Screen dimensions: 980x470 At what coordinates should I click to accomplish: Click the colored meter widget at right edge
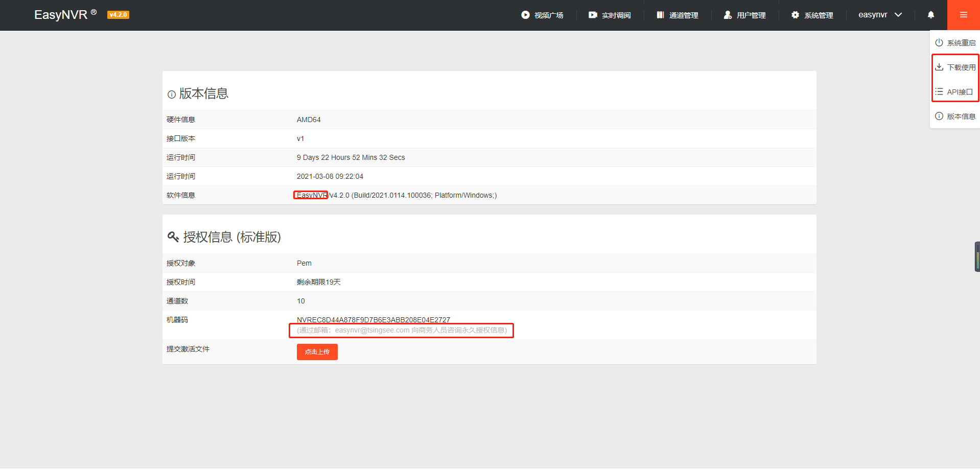coord(977,256)
